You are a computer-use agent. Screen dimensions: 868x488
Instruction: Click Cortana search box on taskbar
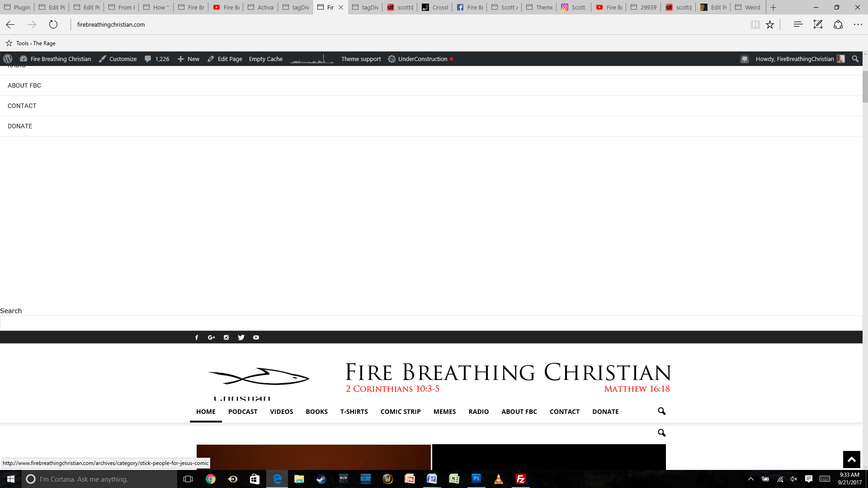tap(99, 479)
